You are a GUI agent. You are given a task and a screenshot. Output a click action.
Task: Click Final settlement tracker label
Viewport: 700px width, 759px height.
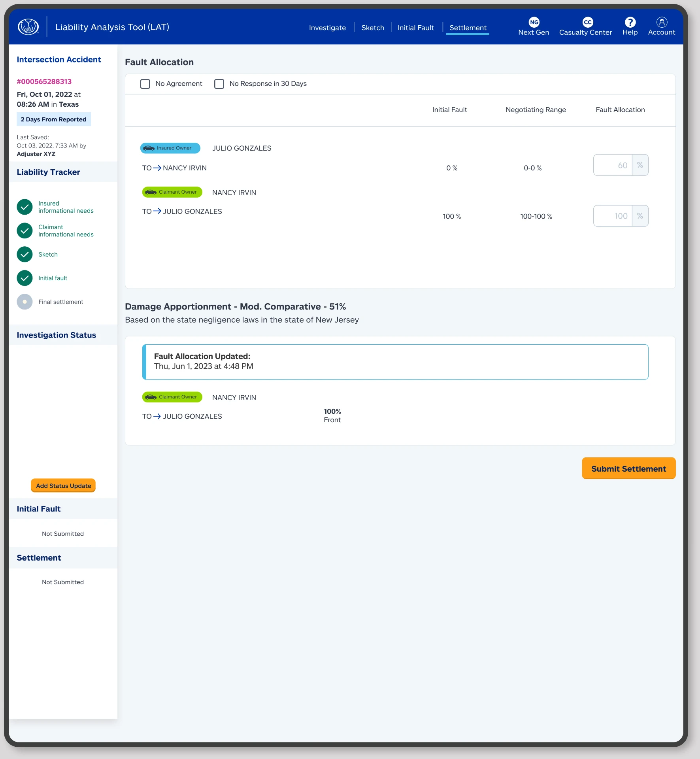click(x=61, y=302)
